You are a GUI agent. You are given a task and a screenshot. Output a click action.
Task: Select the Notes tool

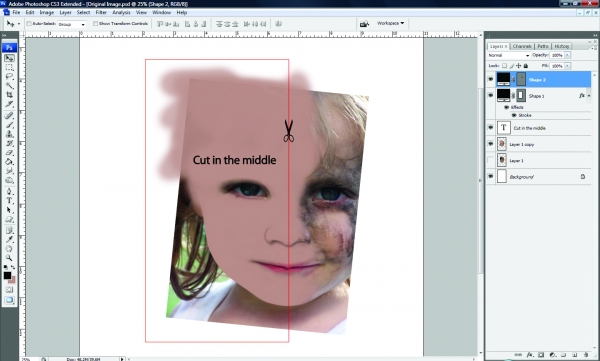coord(10,230)
